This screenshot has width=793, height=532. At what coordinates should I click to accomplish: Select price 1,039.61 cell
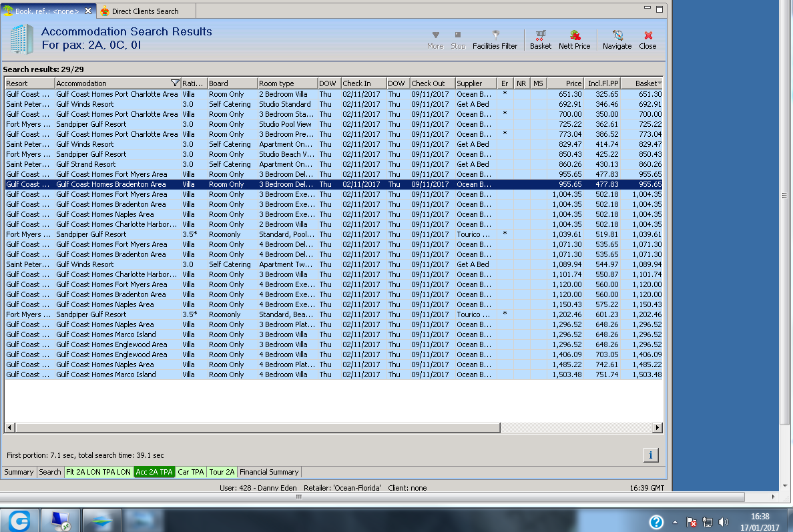click(567, 234)
